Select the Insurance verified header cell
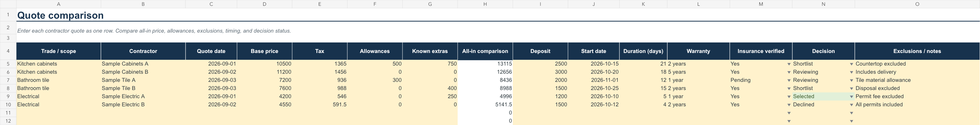 [761, 51]
